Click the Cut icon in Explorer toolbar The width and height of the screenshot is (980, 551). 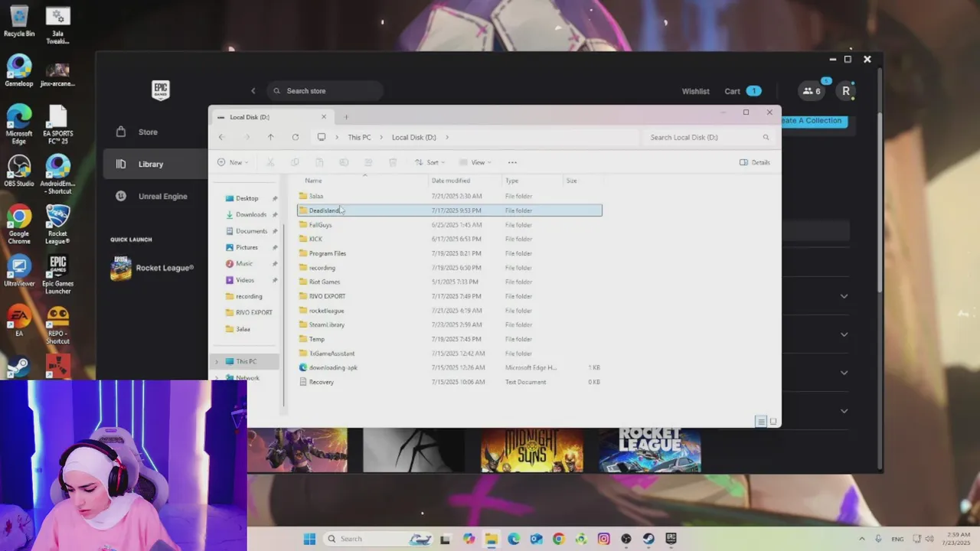(270, 162)
